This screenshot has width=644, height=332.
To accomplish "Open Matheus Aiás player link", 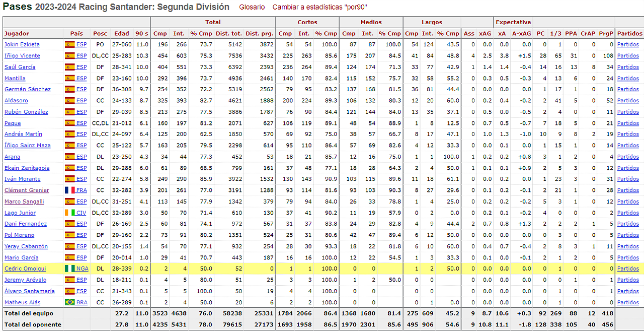I will pyautogui.click(x=23, y=302).
